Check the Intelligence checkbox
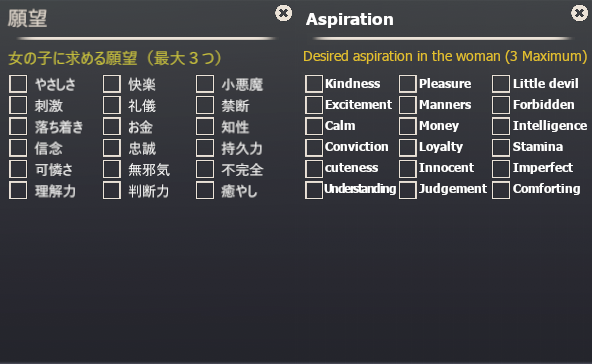The height and width of the screenshot is (364, 592). tap(501, 126)
